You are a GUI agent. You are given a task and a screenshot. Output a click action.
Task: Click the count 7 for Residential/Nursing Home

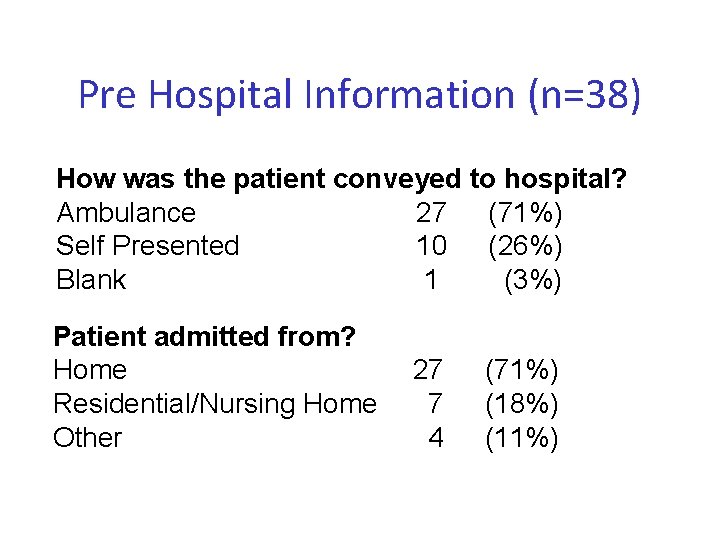click(x=434, y=404)
